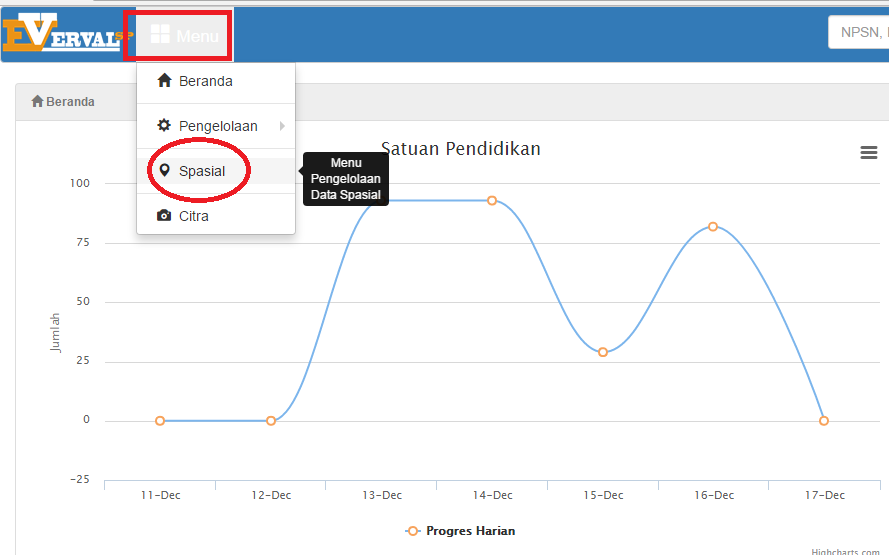889x555 pixels.
Task: Open the Menu button in navbar
Action: [x=185, y=35]
